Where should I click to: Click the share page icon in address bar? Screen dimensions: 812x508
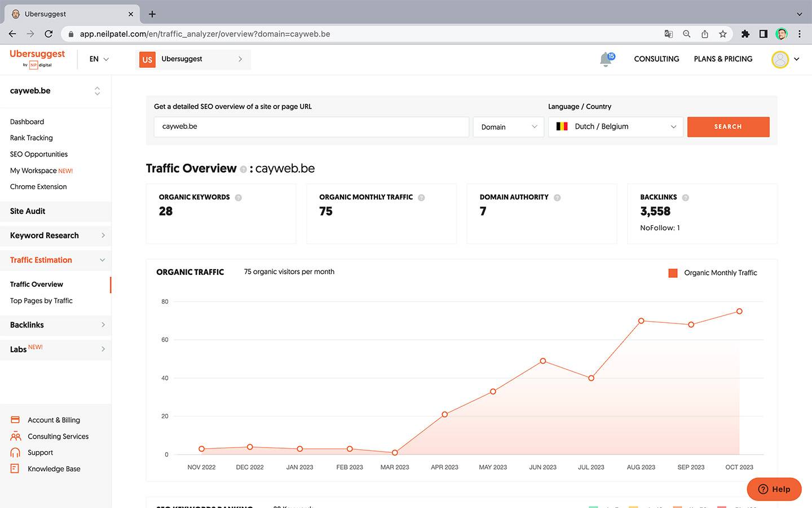tap(705, 34)
